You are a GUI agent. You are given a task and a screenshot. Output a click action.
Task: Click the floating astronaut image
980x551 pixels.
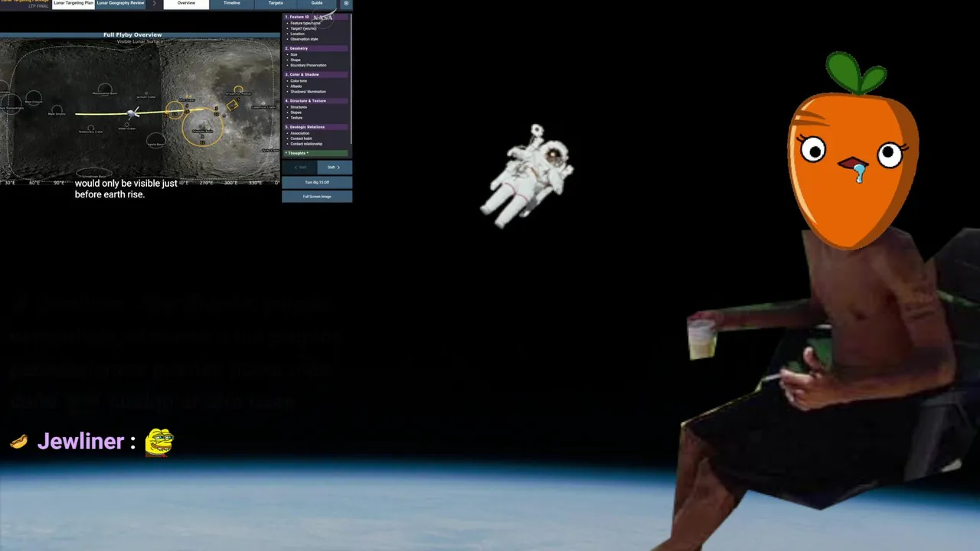tap(527, 176)
